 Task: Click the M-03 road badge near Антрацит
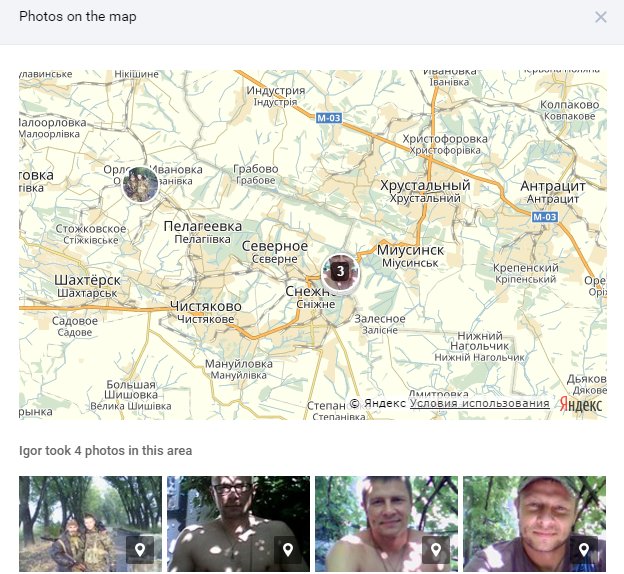point(545,217)
